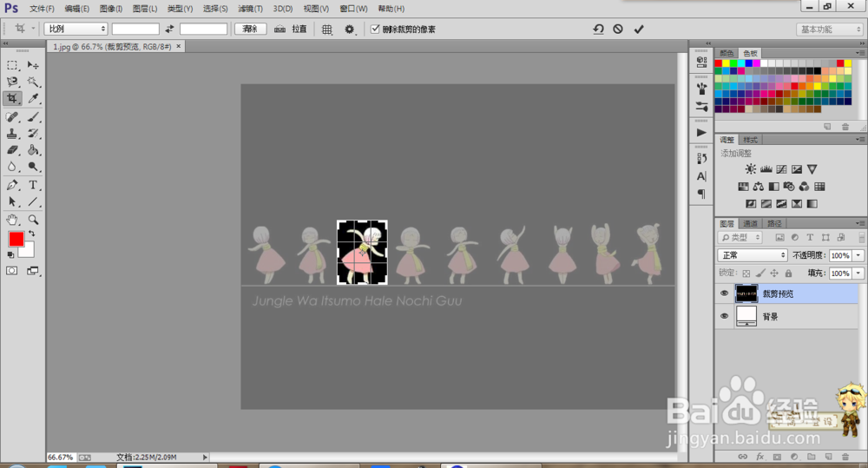Select the 裁剪预览 layer thumbnail
868x468 pixels.
[746, 293]
